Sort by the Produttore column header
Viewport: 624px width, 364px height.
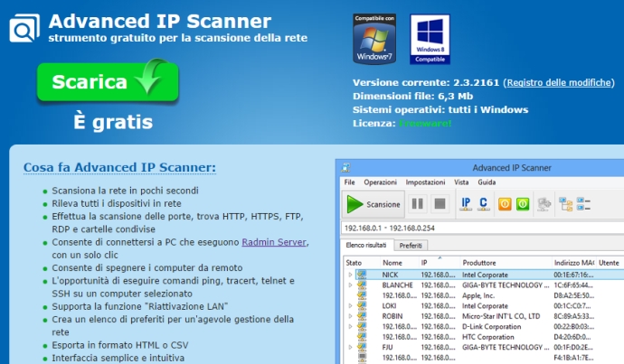tap(506, 263)
